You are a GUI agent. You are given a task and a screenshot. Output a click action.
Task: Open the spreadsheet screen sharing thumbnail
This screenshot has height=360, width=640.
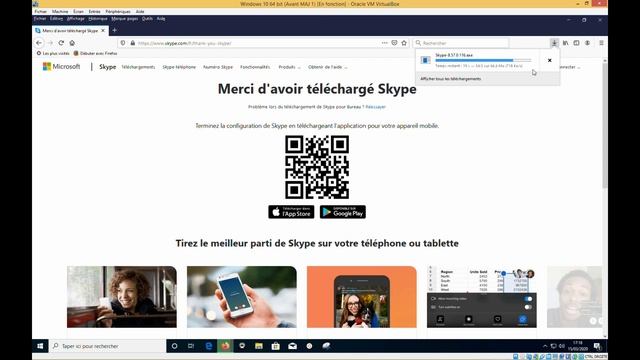(x=482, y=297)
